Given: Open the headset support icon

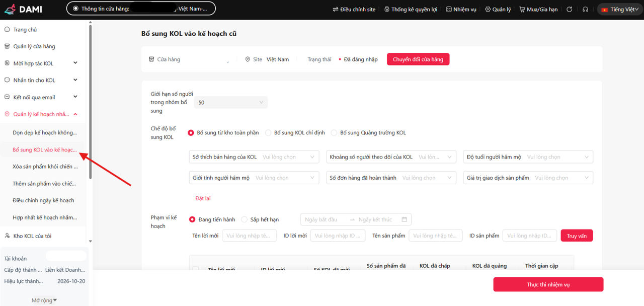Looking at the screenshot, I should (585, 10).
